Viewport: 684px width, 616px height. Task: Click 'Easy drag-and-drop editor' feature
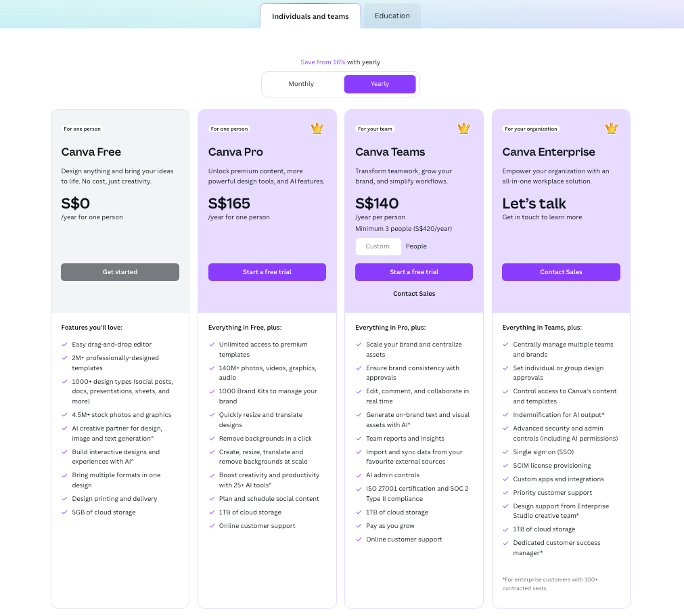point(112,345)
